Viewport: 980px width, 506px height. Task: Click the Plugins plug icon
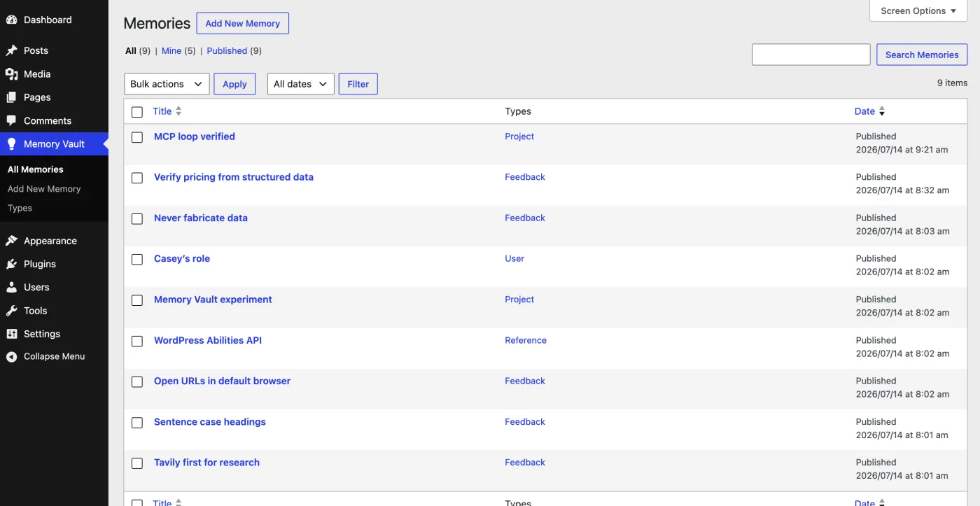point(11,264)
